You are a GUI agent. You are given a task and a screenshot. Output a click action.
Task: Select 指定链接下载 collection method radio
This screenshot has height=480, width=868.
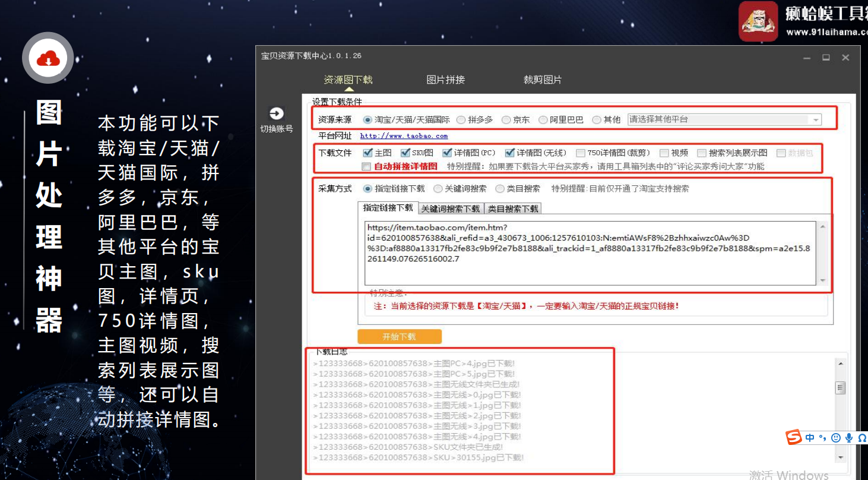click(368, 188)
